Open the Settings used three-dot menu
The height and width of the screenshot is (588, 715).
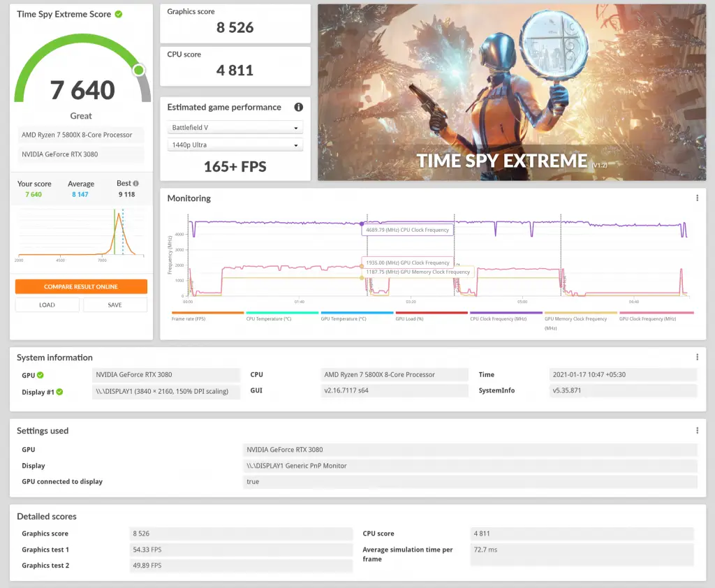697,431
